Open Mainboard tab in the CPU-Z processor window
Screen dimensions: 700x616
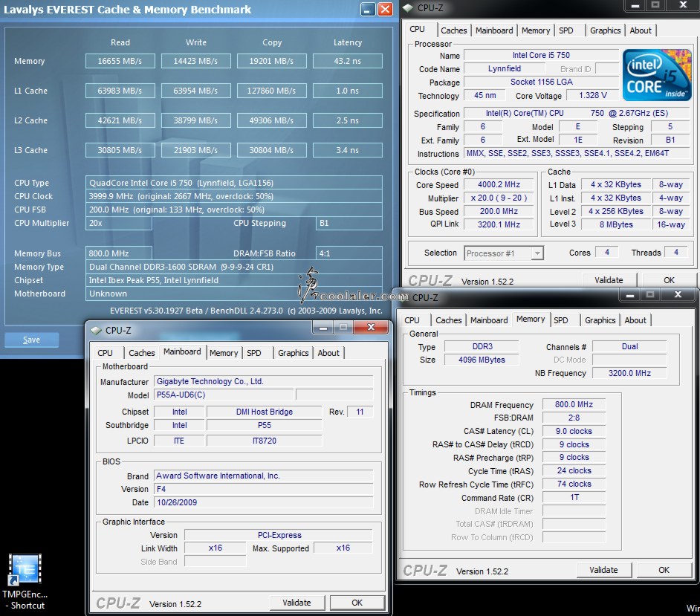(493, 30)
